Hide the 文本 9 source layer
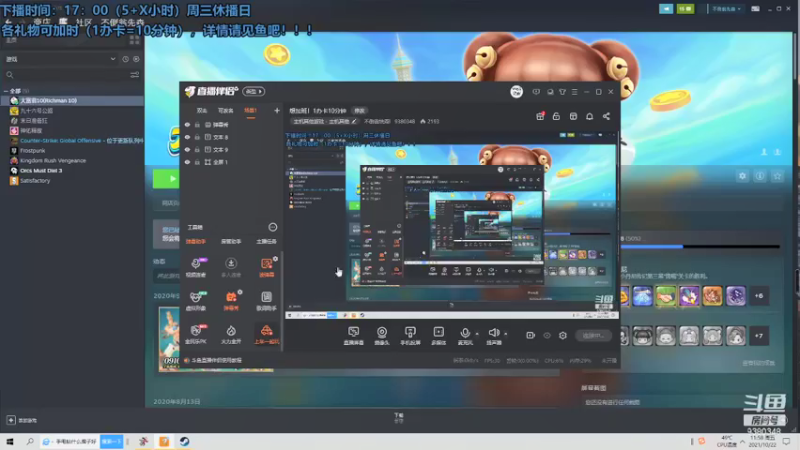Image resolution: width=800 pixels, height=450 pixels. pyautogui.click(x=187, y=149)
